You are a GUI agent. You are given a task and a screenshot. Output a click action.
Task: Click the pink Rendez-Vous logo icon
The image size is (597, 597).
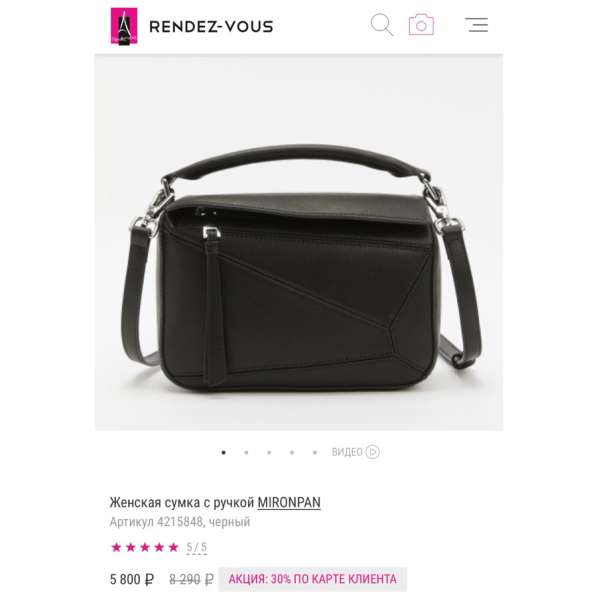pos(124,26)
